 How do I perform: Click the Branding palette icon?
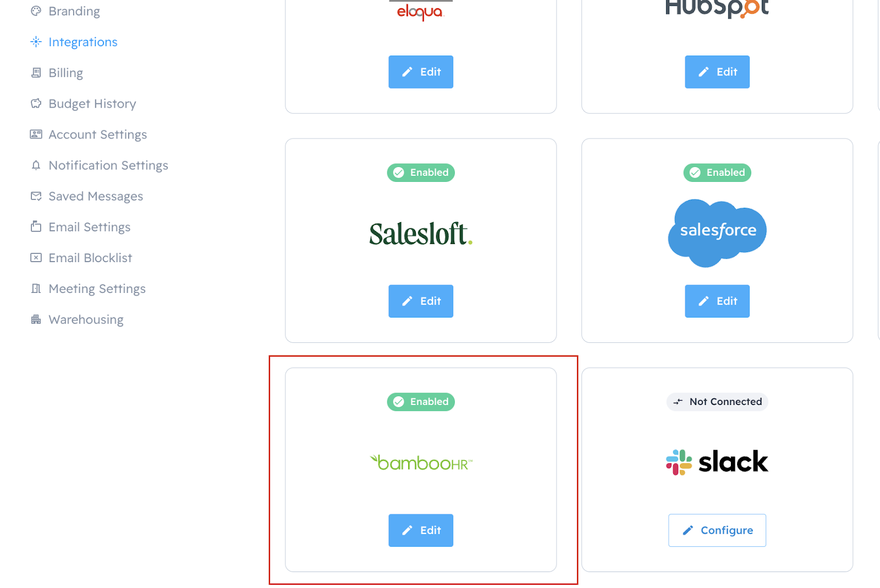[36, 11]
